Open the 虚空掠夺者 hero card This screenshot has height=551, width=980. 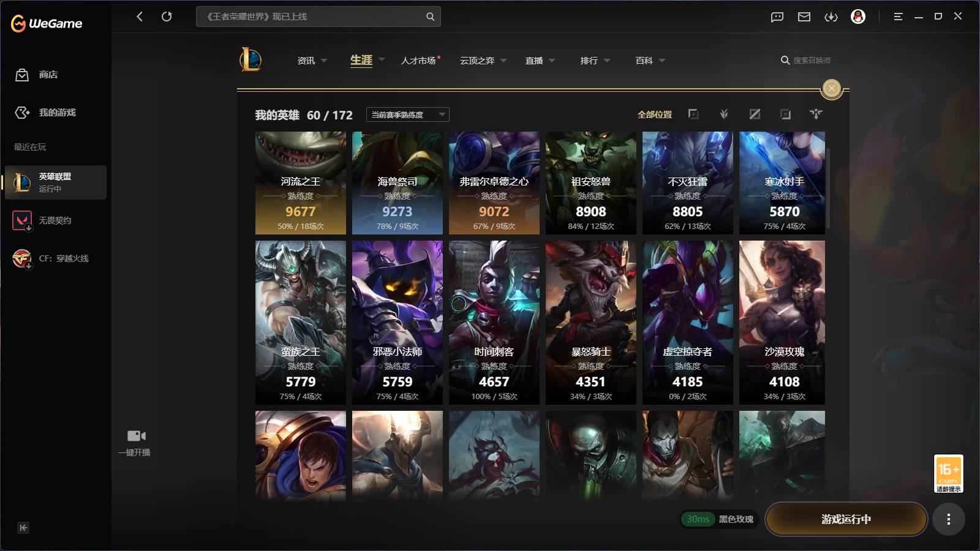coord(688,323)
